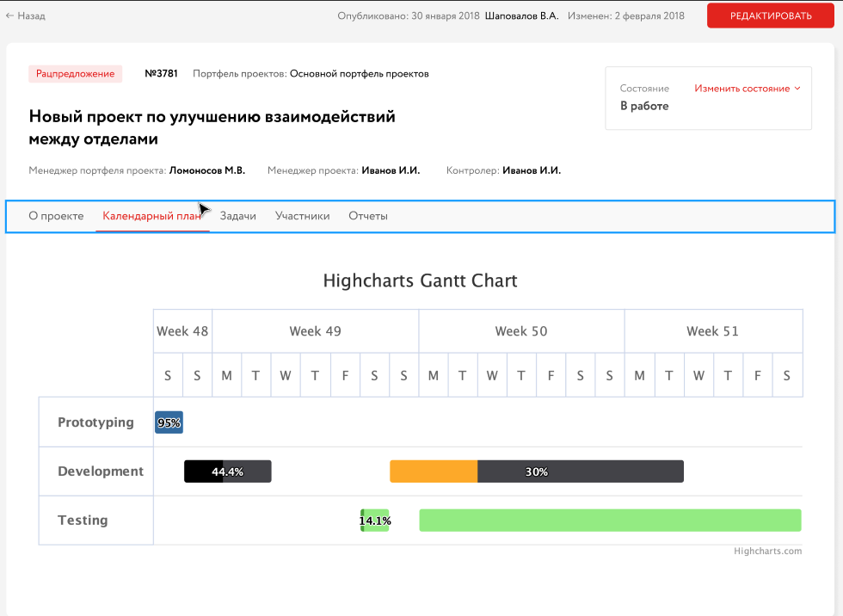Screen dimensions: 843x616
Task: Select the Development 44.4% task bar
Action: click(228, 471)
